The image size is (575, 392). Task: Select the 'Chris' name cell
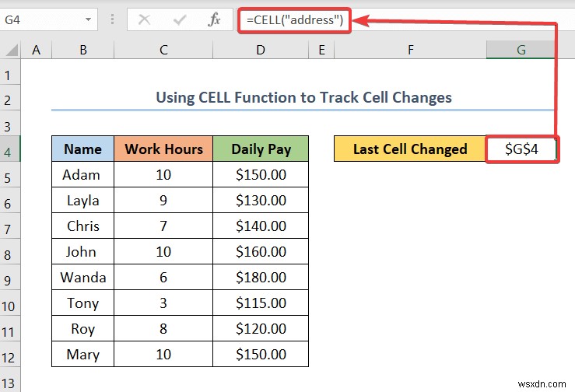point(83,226)
